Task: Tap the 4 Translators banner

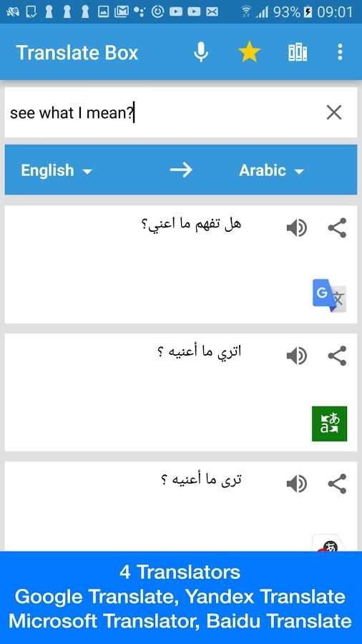Action: coord(181,597)
